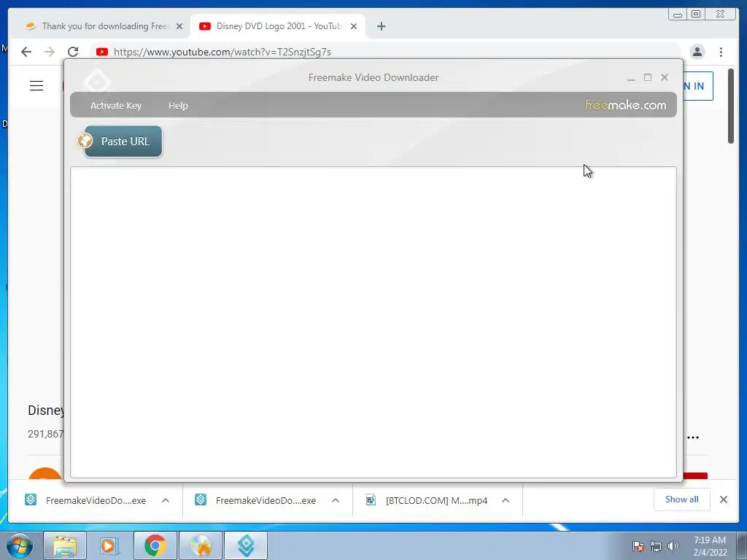Open the Chrome three-dot menu
The image size is (747, 560).
tap(721, 52)
